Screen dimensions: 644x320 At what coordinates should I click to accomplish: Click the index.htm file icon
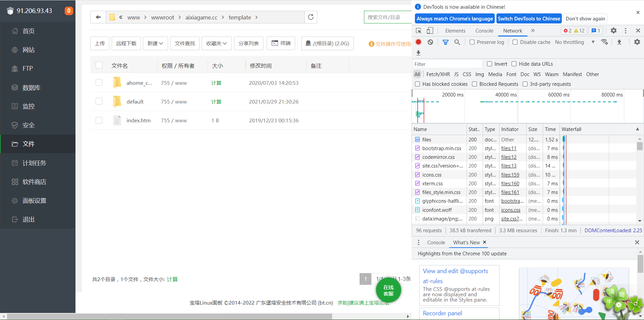(x=117, y=120)
